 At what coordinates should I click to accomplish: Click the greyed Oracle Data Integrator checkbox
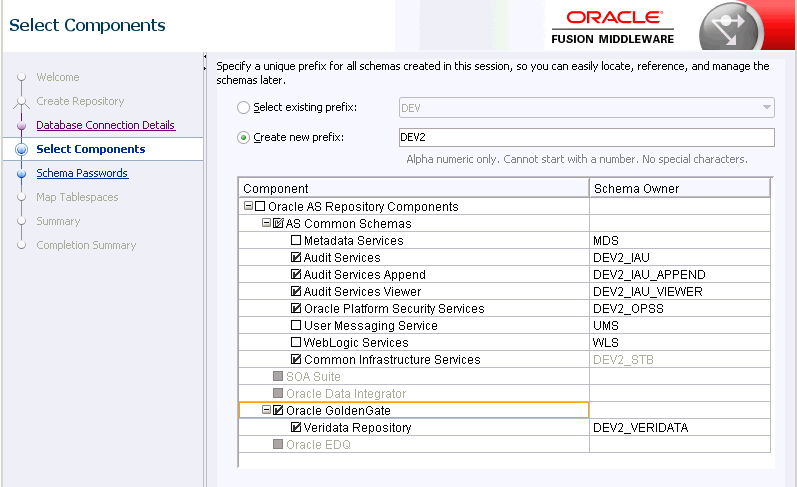click(x=278, y=393)
